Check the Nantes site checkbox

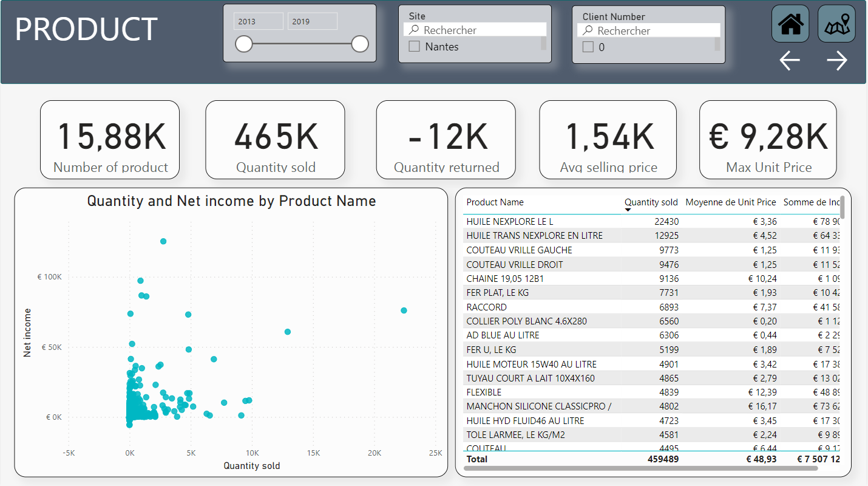tap(415, 46)
